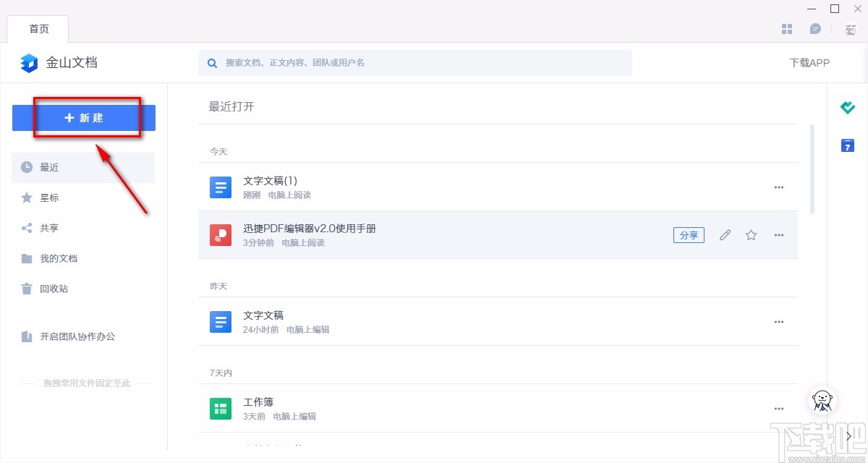Open 工作簿 via its green spreadsheet icon
The image size is (868, 463).
(220, 408)
